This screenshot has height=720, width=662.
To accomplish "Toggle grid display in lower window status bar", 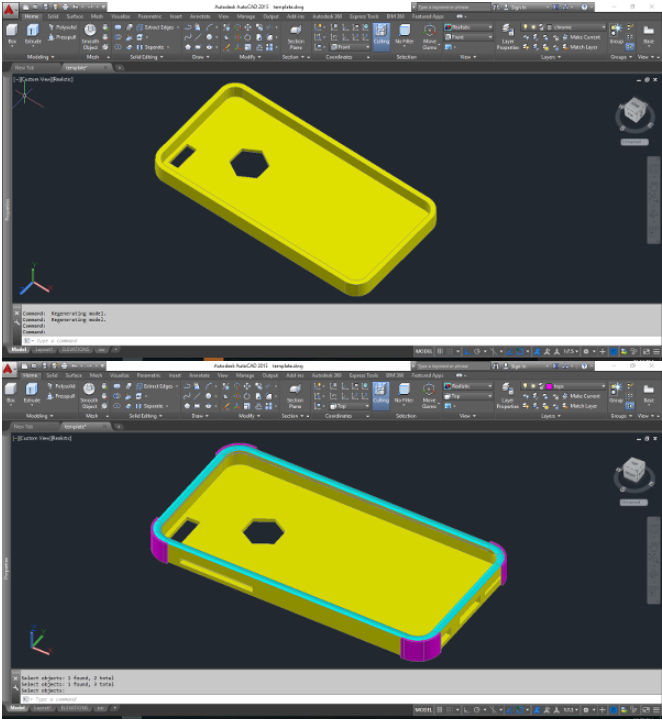I will (x=440, y=710).
